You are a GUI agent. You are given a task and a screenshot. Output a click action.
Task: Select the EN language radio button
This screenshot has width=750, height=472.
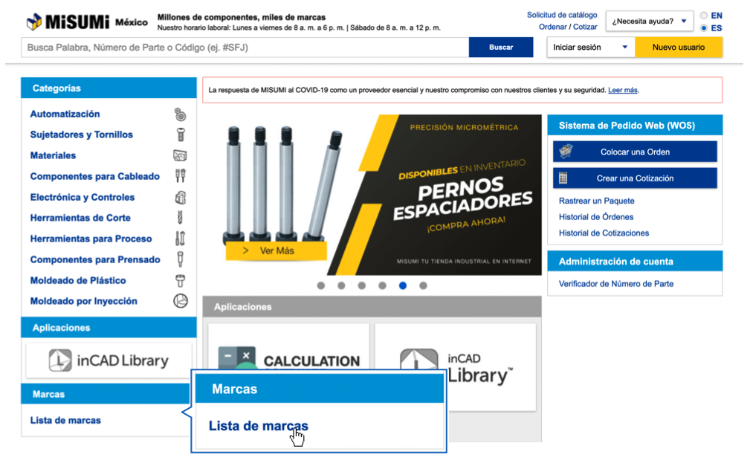click(x=704, y=15)
